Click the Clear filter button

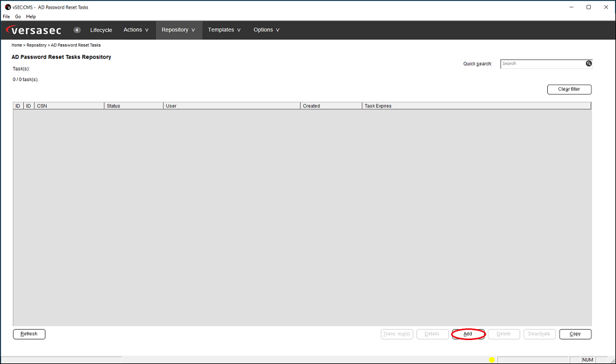(569, 90)
